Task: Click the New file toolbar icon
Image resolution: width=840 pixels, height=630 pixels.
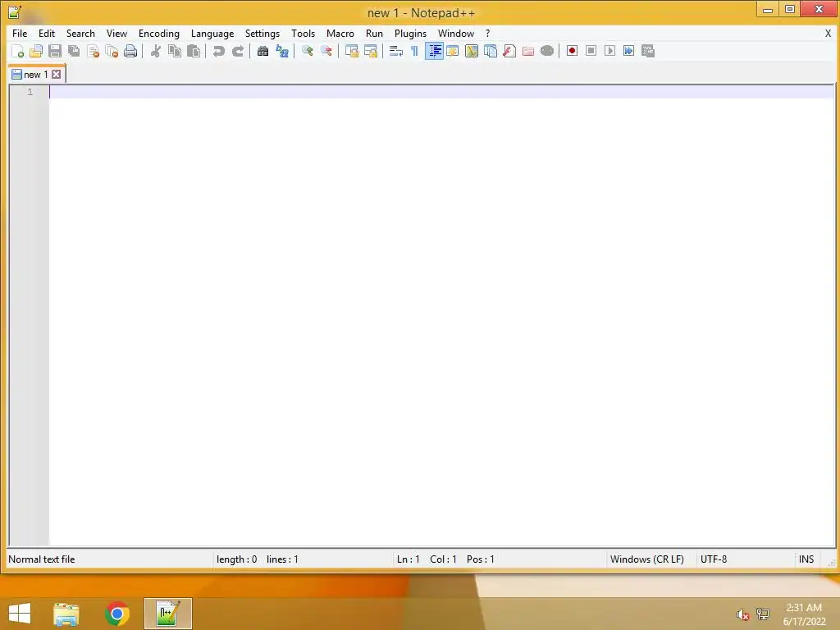Action: (18, 51)
